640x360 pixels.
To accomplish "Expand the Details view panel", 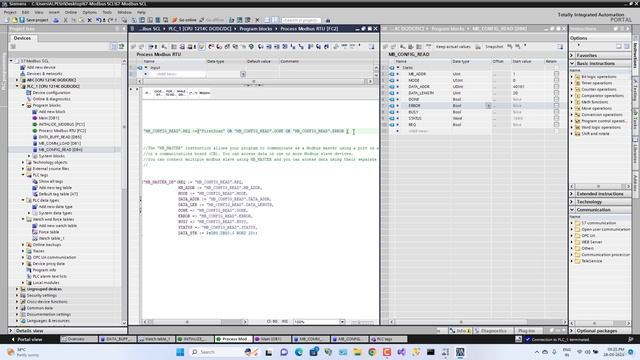I will coord(11,331).
